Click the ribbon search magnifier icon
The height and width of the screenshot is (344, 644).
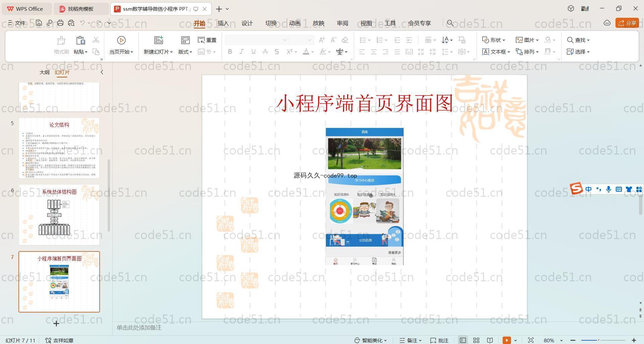click(x=450, y=23)
